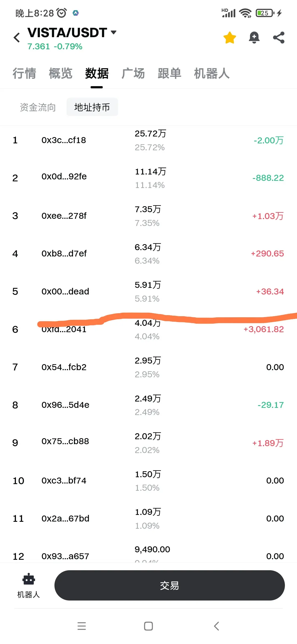Switch to the 行情 tab

[x=24, y=73]
